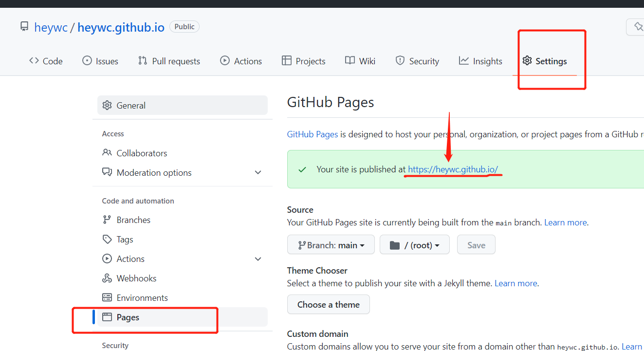Open the Pull requests tab
The image size is (644, 351).
(x=169, y=61)
